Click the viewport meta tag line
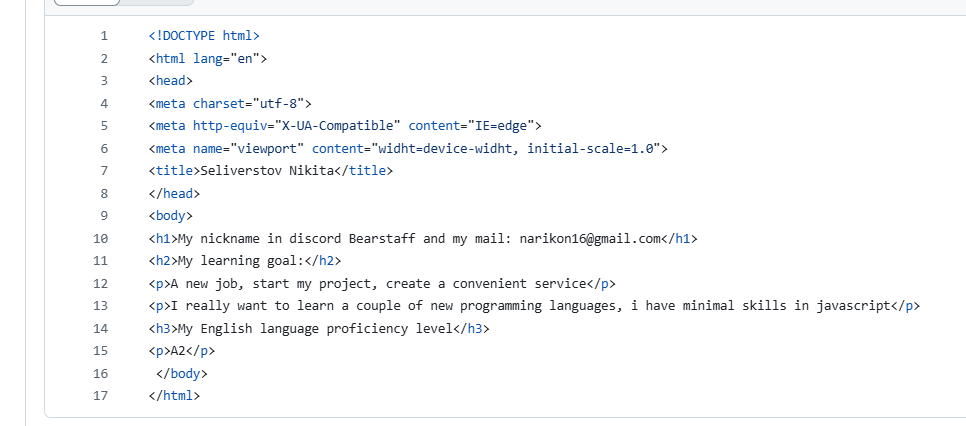The width and height of the screenshot is (966, 426). 408,149
